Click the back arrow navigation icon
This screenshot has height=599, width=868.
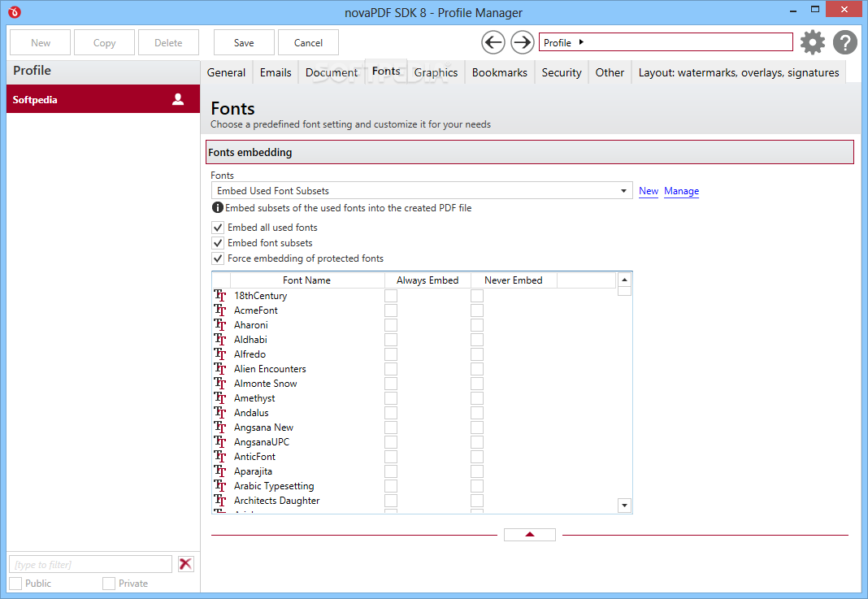point(493,42)
